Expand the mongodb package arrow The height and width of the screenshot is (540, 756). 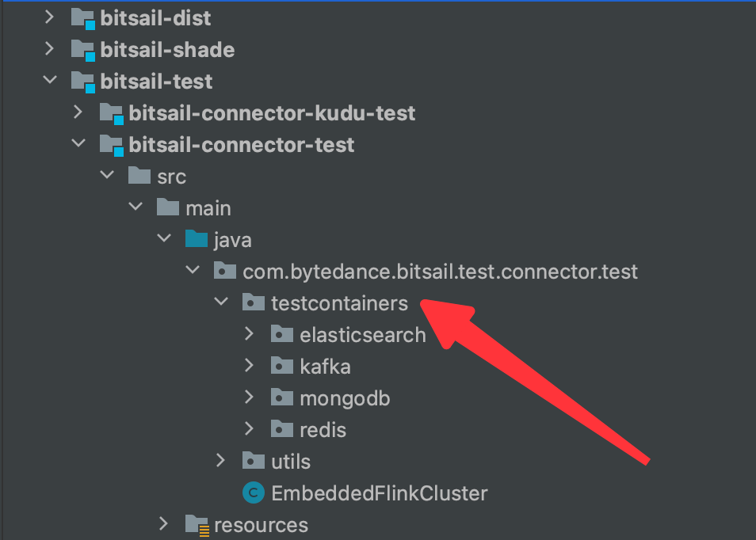250,398
